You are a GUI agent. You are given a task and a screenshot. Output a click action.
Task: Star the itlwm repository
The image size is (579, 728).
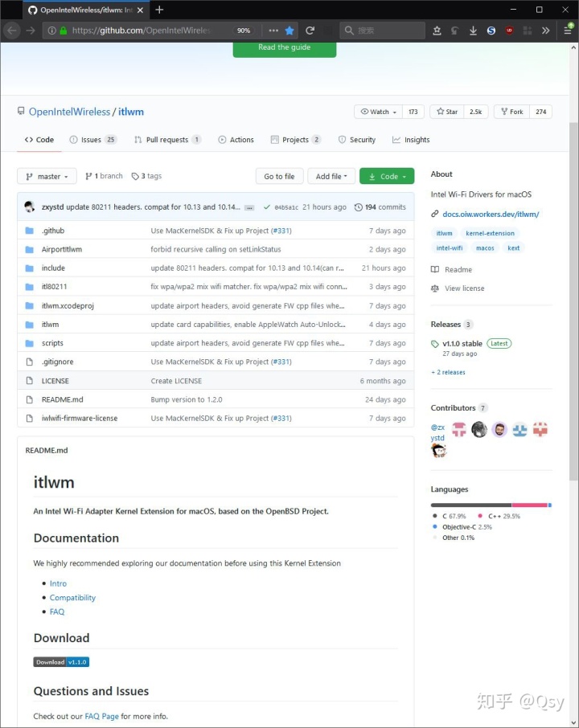pyautogui.click(x=447, y=112)
